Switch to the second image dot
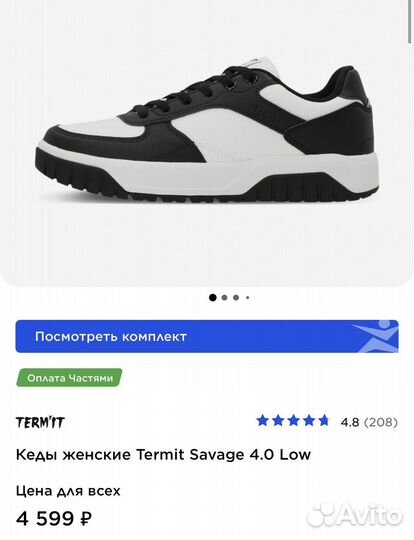414x540 pixels. 225,298
